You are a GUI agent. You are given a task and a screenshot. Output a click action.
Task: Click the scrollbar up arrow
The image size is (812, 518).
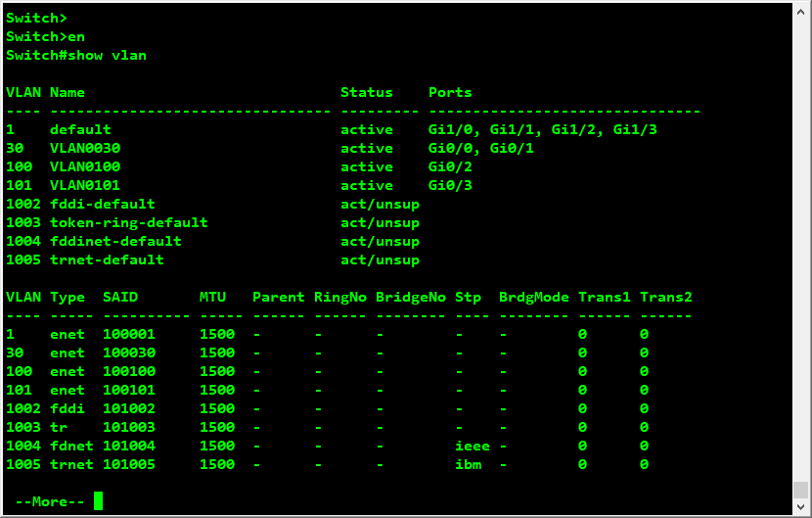coord(800,13)
